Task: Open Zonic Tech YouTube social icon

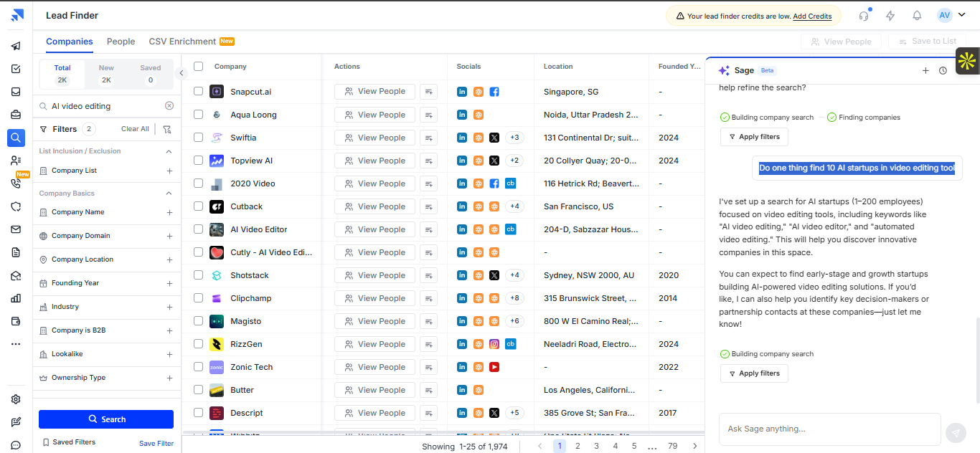Action: pos(494,367)
